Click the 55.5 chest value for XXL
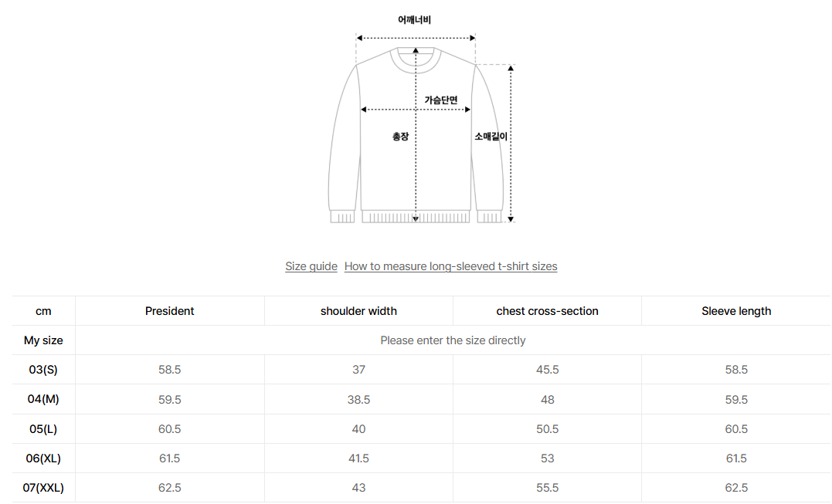The height and width of the screenshot is (504, 832). point(547,488)
